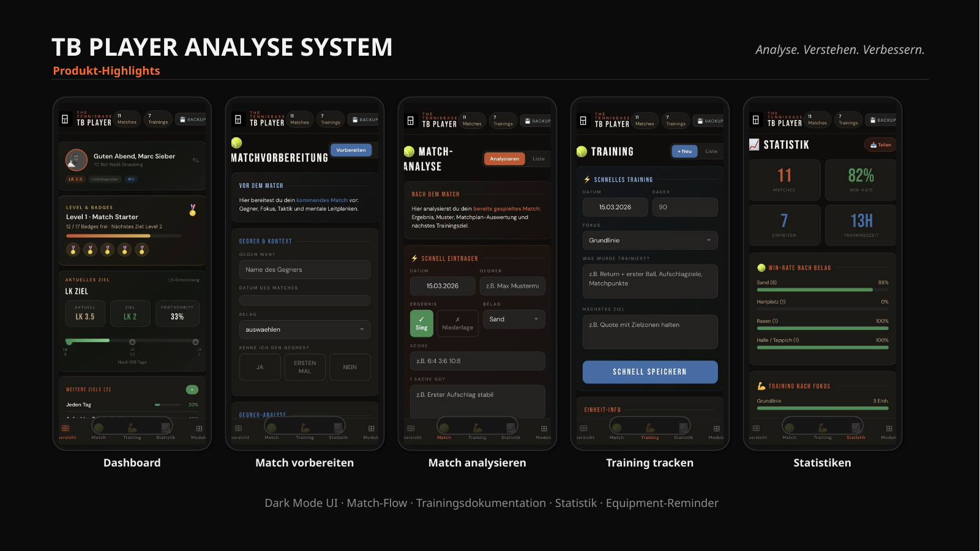Screen dimensions: 980x551
Task: Click the edit pencil icon beside Marc Sieber
Action: click(x=196, y=160)
